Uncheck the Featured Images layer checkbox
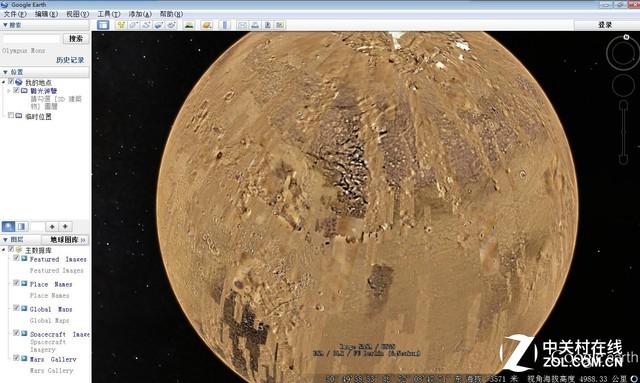640x383 pixels. [x=16, y=258]
